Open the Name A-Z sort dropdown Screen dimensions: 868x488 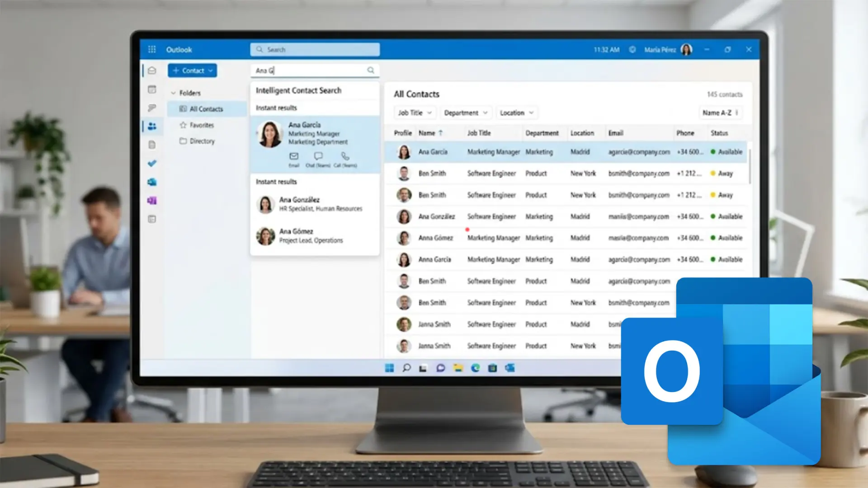coord(721,113)
